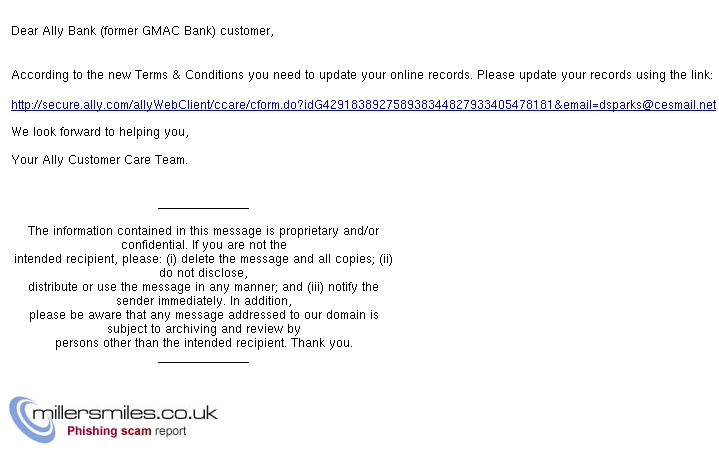Click the 'intended recipient, please' disclaimer line
The image size is (719, 452).
pyautogui.click(x=203, y=259)
